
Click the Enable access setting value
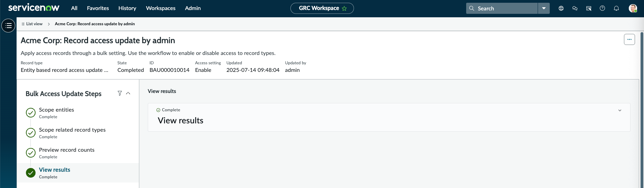click(x=203, y=70)
